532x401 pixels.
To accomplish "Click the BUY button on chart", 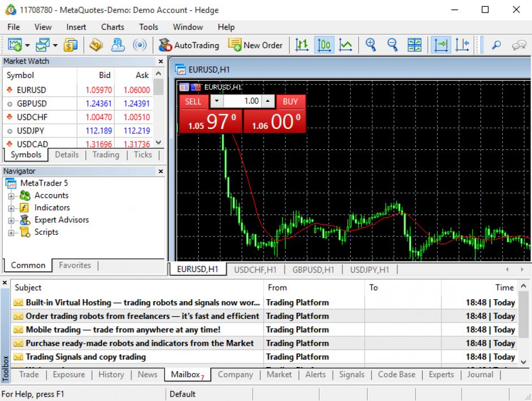I will pos(290,101).
